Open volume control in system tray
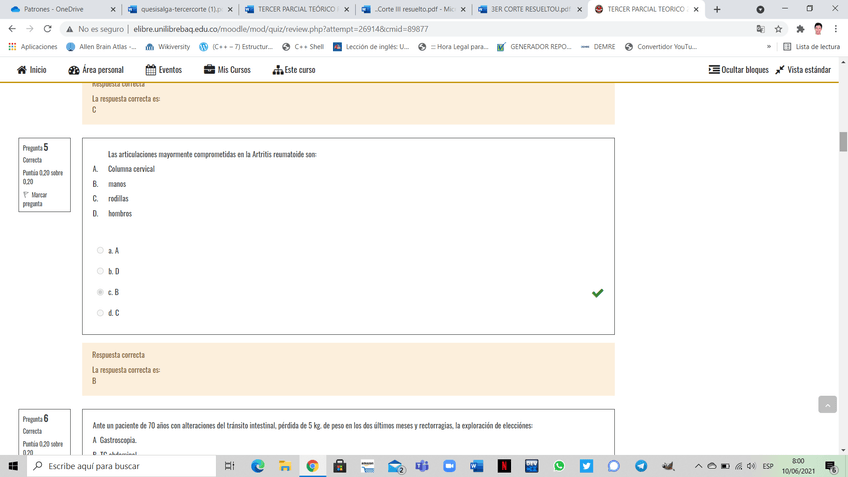 [x=751, y=466]
